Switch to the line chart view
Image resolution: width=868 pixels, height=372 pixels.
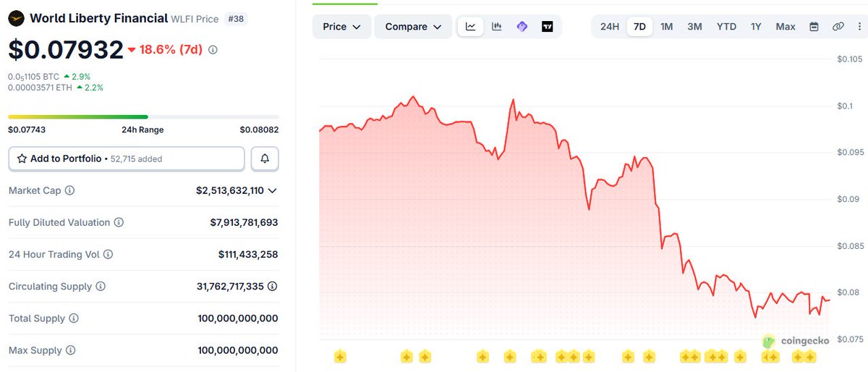coord(471,27)
